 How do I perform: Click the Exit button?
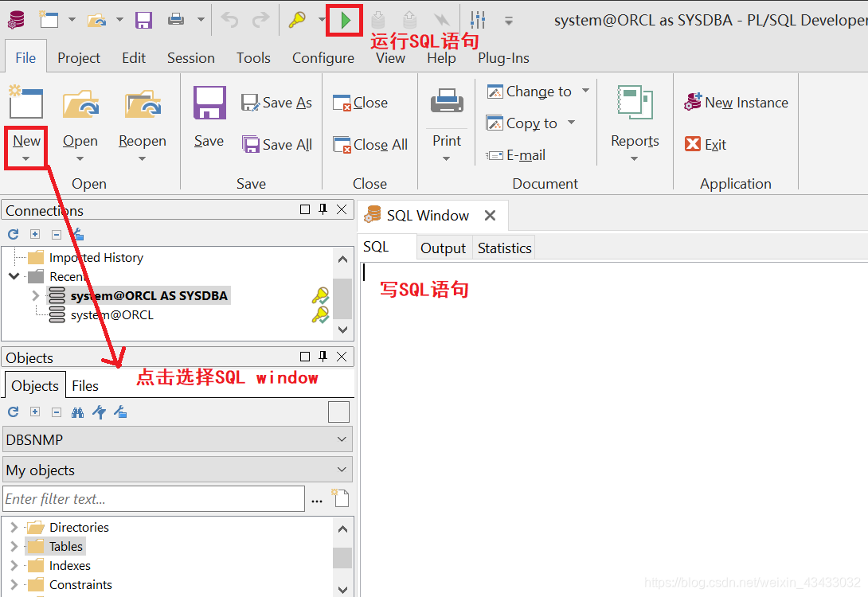tap(706, 144)
